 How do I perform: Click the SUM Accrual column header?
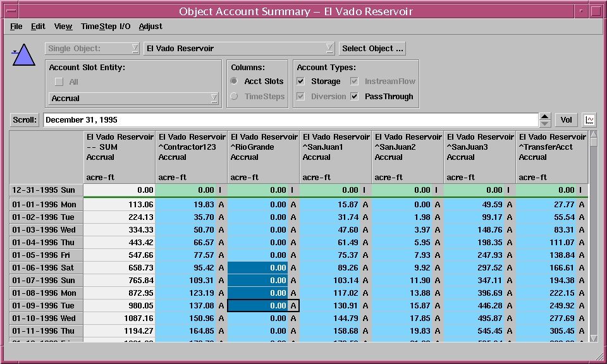[120, 157]
